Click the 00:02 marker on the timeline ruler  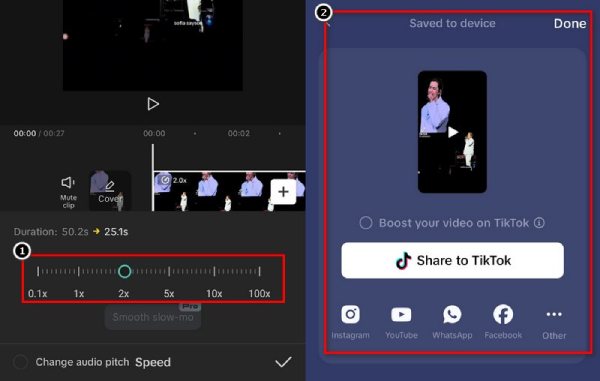(x=239, y=133)
